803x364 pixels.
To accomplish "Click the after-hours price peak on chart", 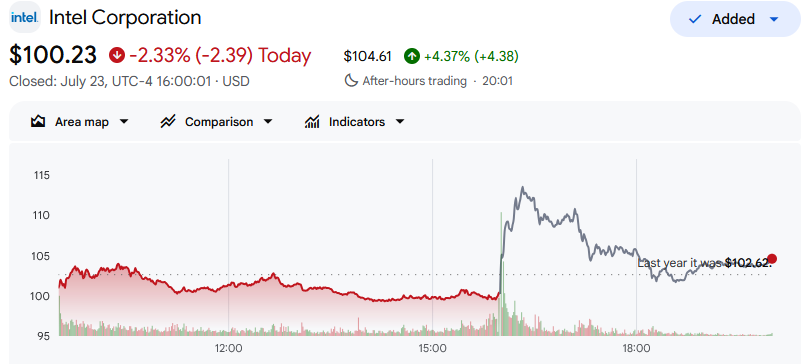I will (522, 187).
